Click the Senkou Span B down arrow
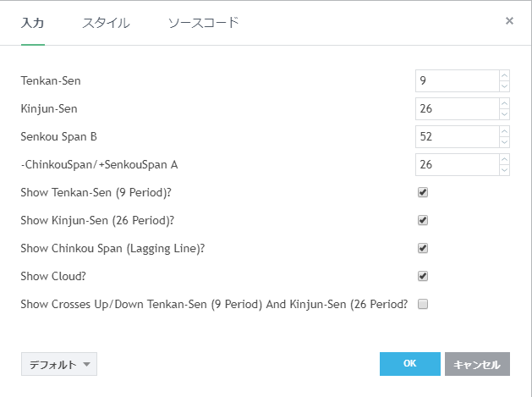Image resolution: width=532 pixels, height=397 pixels. pyautogui.click(x=505, y=141)
